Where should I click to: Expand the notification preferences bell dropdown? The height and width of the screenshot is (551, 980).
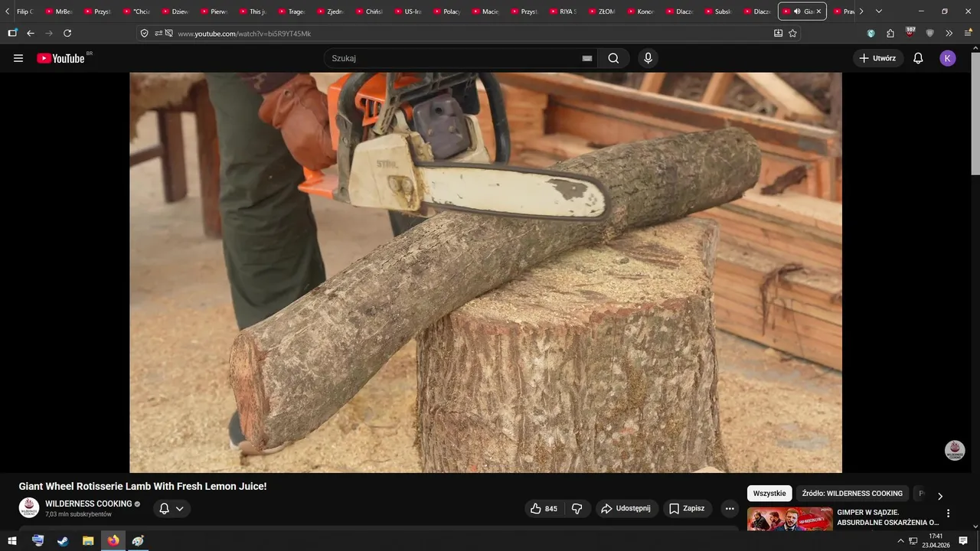(x=171, y=508)
